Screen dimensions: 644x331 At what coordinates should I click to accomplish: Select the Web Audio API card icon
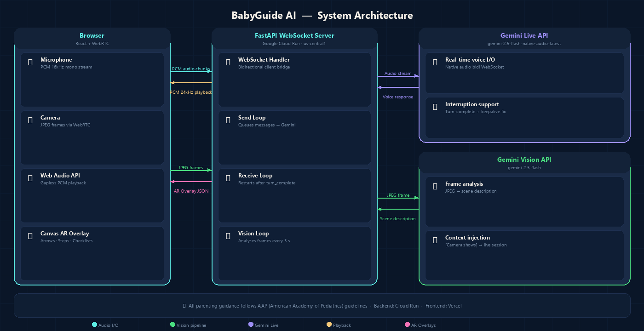pos(30,178)
